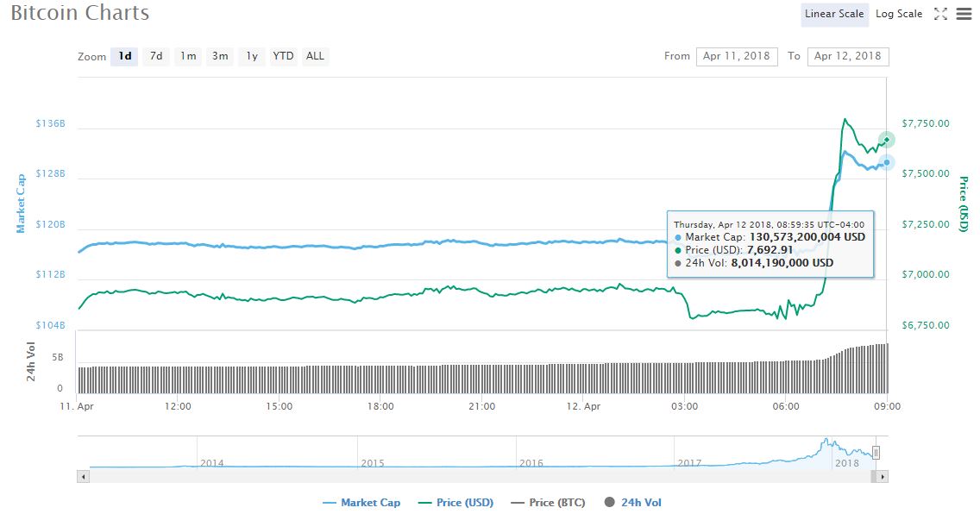980x514 pixels.
Task: Click tooltip Price (USD) value 7,692.91
Action: 770,250
